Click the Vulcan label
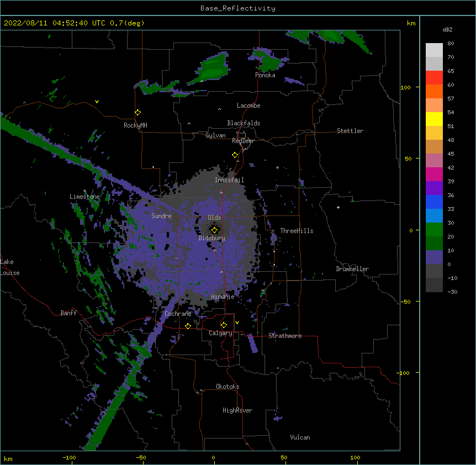The height and width of the screenshot is (465, 476). [x=300, y=437]
